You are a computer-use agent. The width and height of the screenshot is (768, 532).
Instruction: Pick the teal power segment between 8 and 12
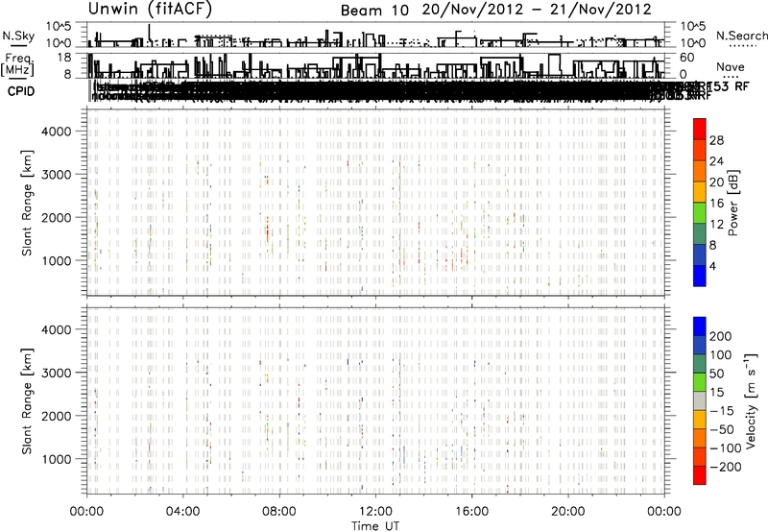[700, 233]
